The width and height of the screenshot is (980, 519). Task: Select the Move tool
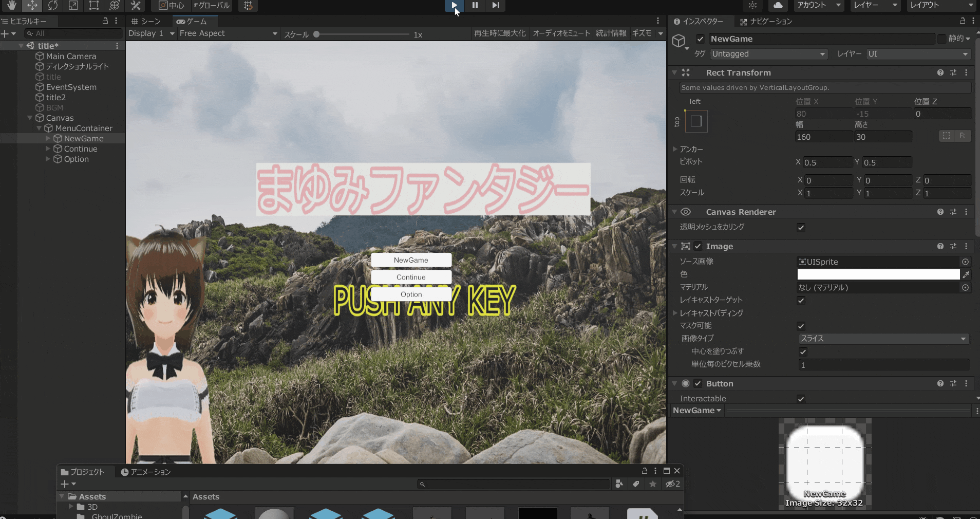[32, 5]
